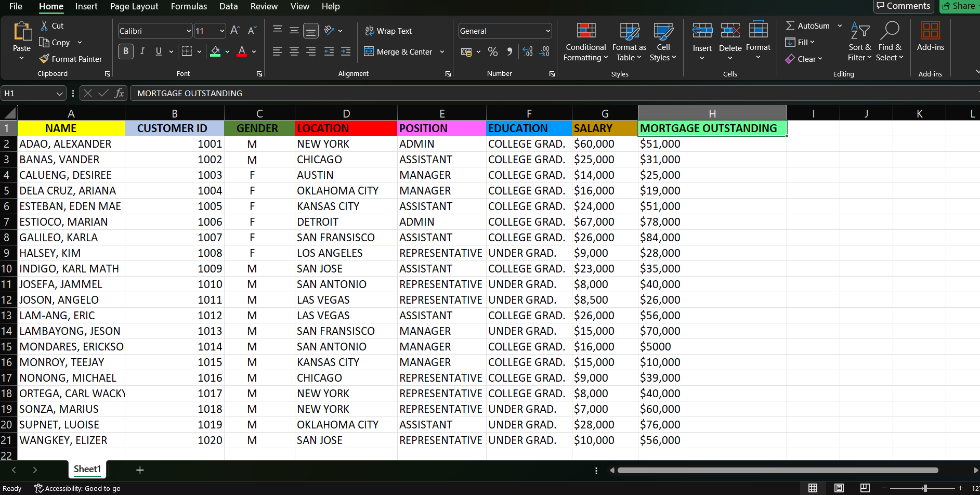Adjust the zoom slider in status bar
The image size is (980, 495).
point(925,488)
